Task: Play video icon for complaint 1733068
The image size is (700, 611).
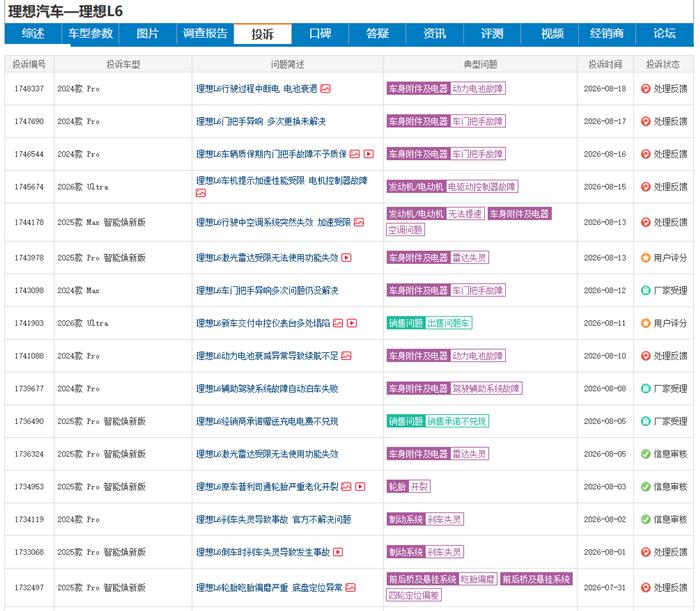Action: (338, 552)
